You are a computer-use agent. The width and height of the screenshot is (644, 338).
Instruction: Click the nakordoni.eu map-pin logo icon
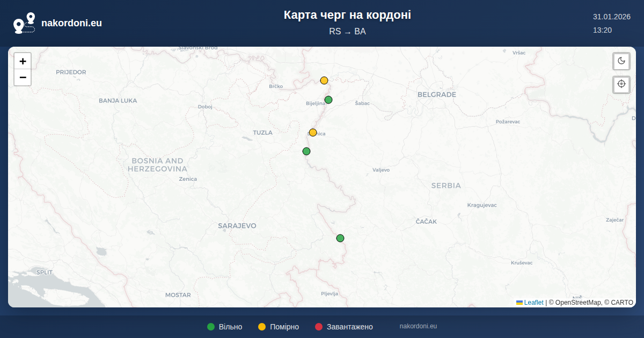[24, 23]
